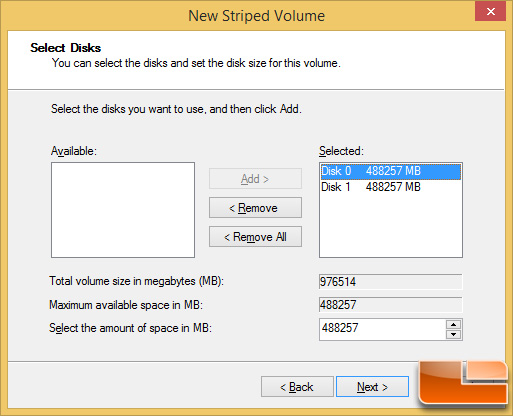Click inside the empty Available disks list
Image resolution: width=513 pixels, height=416 pixels.
pos(123,210)
